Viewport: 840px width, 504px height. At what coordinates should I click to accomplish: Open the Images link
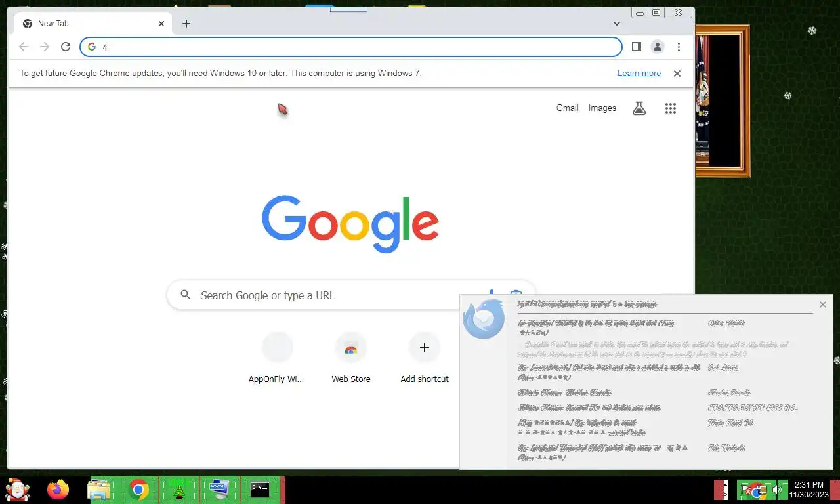click(x=602, y=108)
